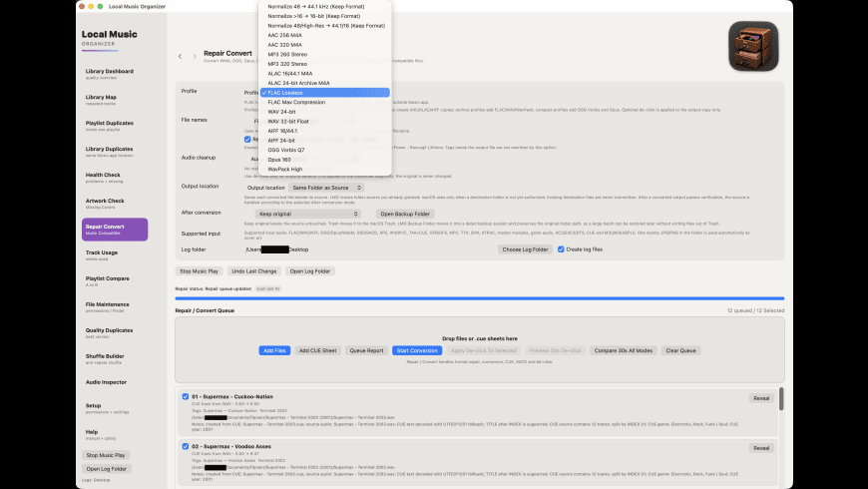
Task: Select Normalize >16 → 16-bit profile
Action: pyautogui.click(x=325, y=16)
